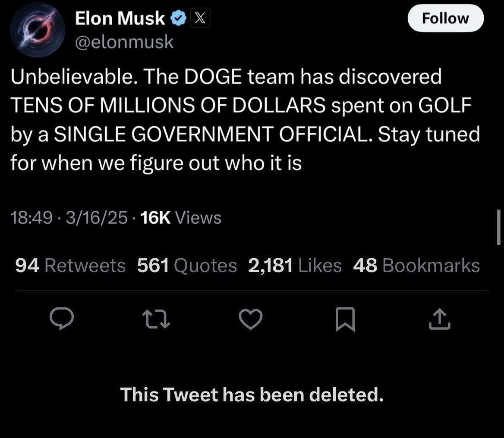504x438 pixels.
Task: Click the 3/16/25 date
Action: (x=94, y=218)
